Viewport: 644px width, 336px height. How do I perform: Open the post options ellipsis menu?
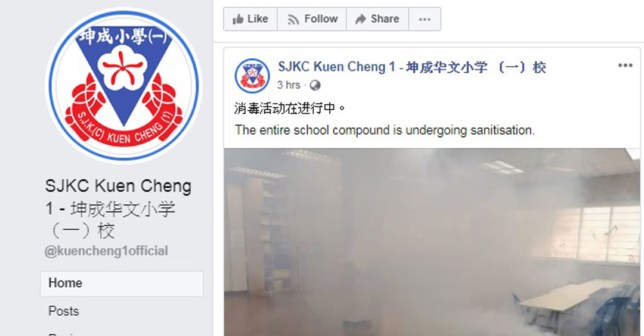pos(625,65)
